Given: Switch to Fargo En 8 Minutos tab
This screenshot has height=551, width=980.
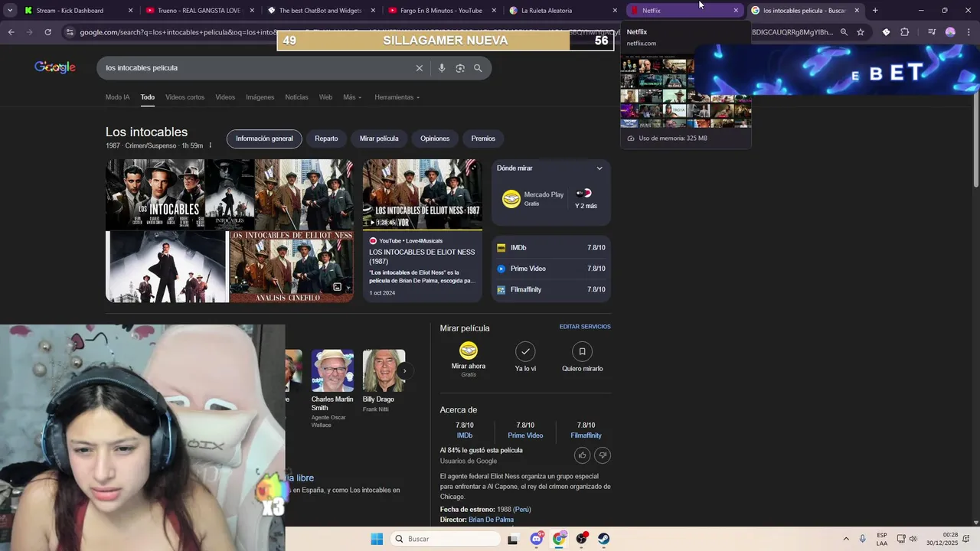Looking at the screenshot, I should click(x=440, y=11).
